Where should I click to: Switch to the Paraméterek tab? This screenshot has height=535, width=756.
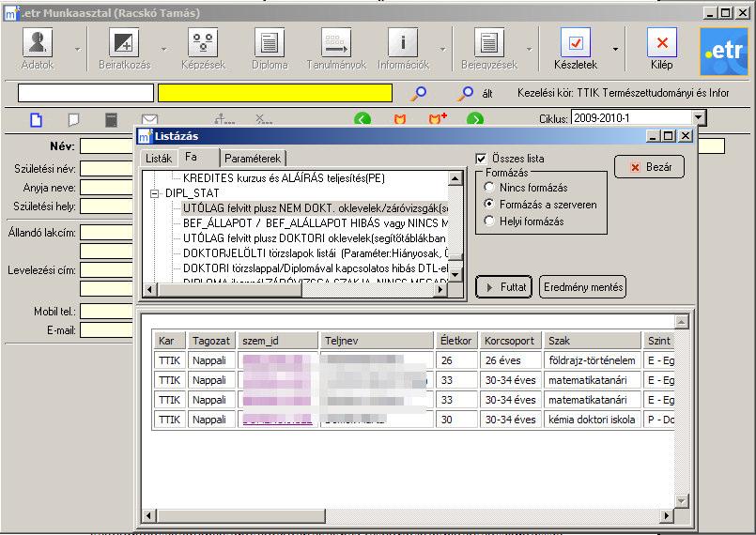point(253,158)
